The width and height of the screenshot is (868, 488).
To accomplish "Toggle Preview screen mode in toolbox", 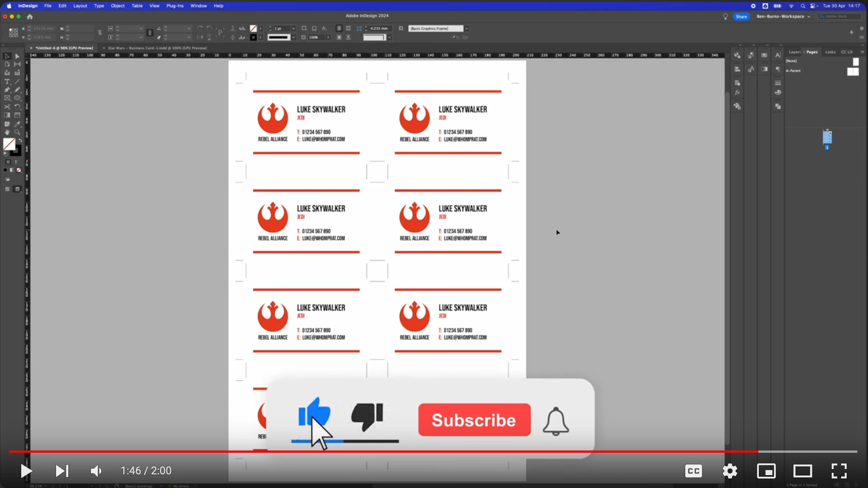I will click(17, 189).
